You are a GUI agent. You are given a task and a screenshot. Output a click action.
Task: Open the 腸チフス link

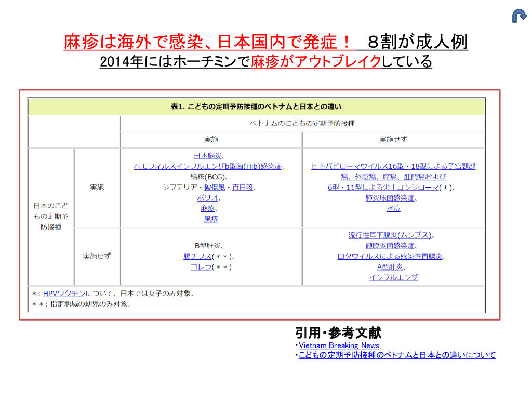[x=197, y=256]
